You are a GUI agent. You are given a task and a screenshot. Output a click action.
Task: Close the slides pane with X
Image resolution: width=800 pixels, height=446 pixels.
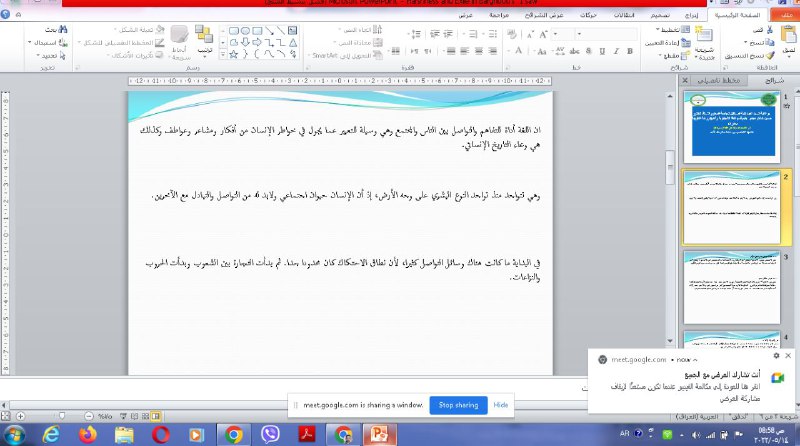pyautogui.click(x=685, y=80)
